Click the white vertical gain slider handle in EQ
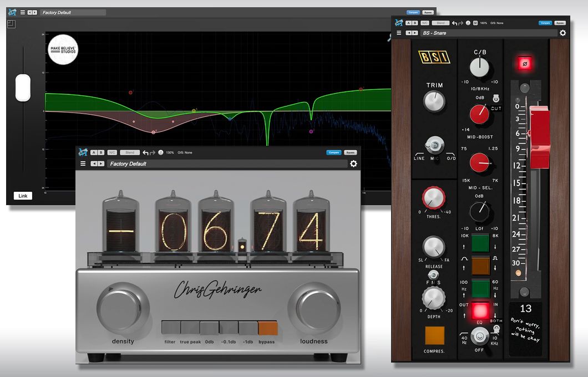Image resolution: width=588 pixels, height=377 pixels. tap(23, 88)
